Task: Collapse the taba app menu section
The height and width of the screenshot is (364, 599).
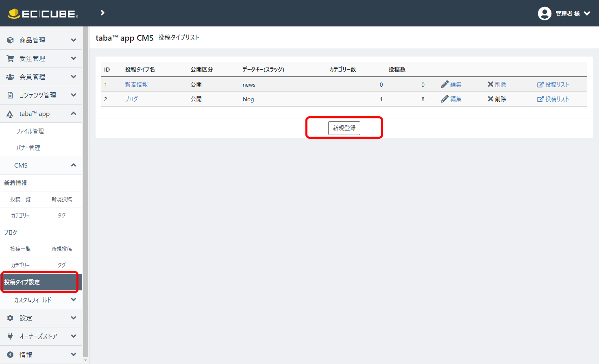Action: click(74, 113)
